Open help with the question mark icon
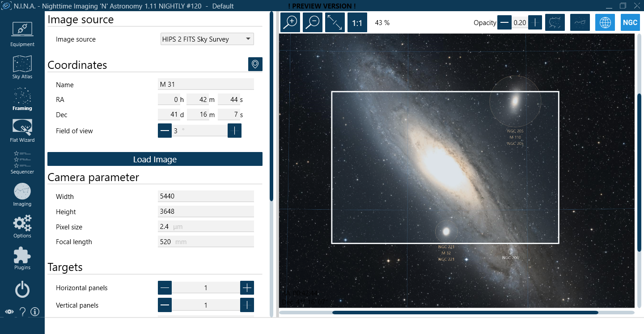The height and width of the screenshot is (334, 644). pos(22,312)
